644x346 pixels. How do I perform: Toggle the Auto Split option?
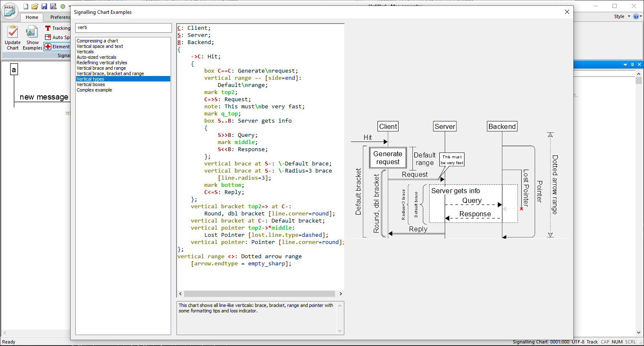tap(58, 37)
